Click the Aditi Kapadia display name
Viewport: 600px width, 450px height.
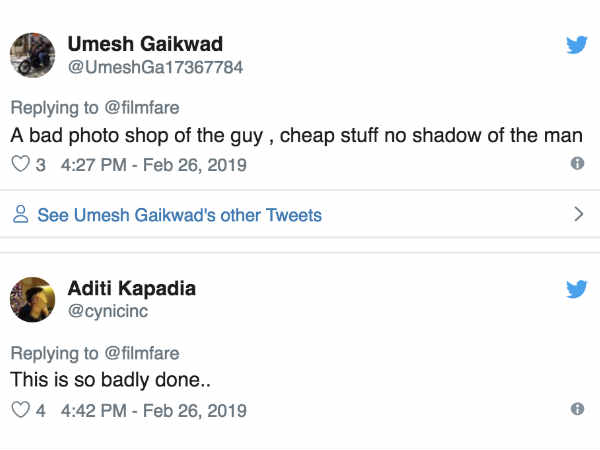[132, 289]
